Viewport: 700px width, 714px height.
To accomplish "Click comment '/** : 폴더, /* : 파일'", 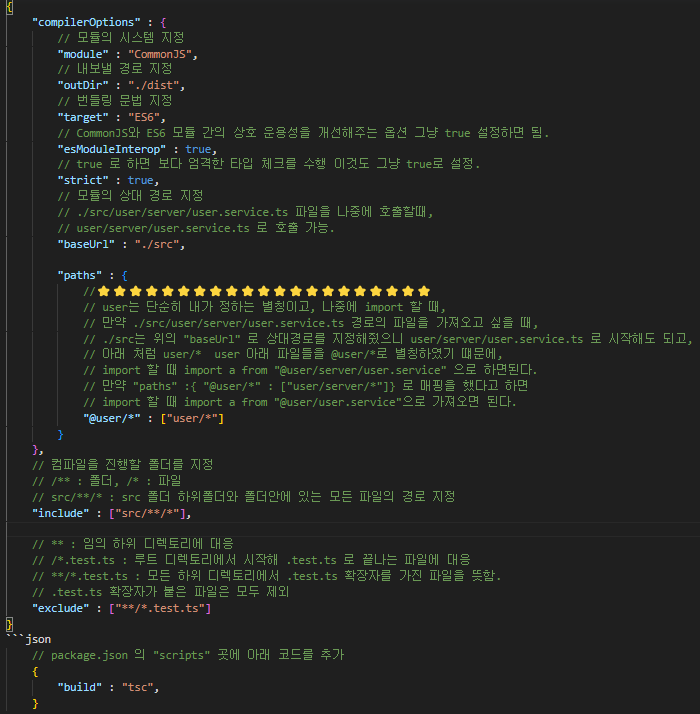I will click(107, 481).
